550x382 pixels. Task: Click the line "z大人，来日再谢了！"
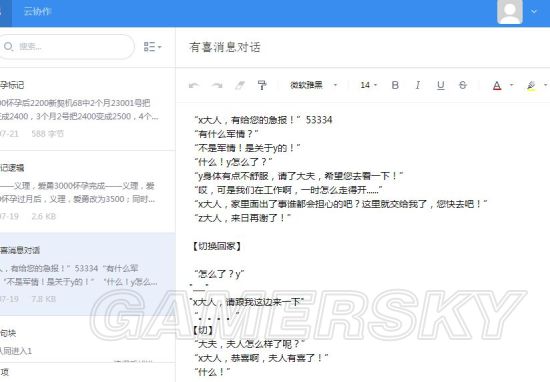(242, 218)
